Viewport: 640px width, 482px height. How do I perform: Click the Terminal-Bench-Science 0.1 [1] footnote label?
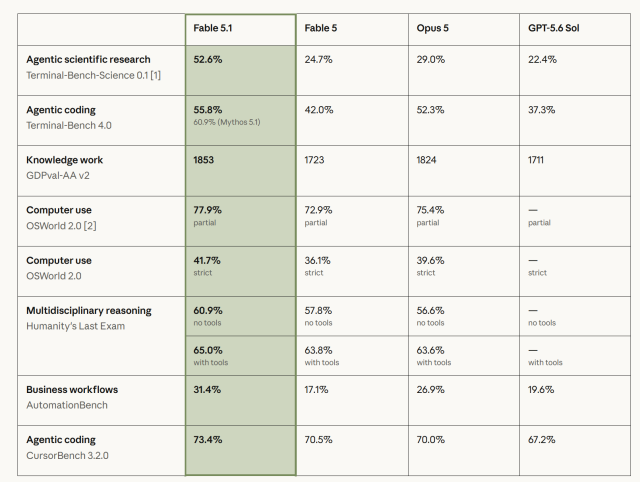93,76
